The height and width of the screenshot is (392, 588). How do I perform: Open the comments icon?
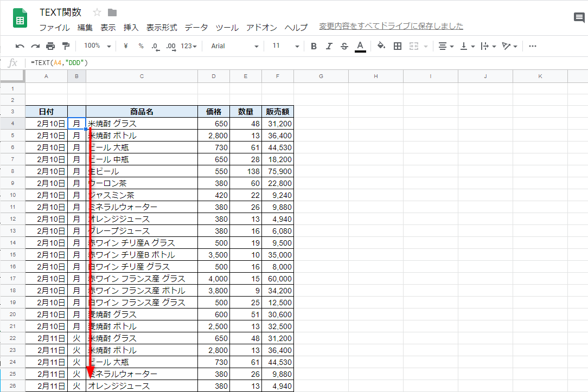579,17
